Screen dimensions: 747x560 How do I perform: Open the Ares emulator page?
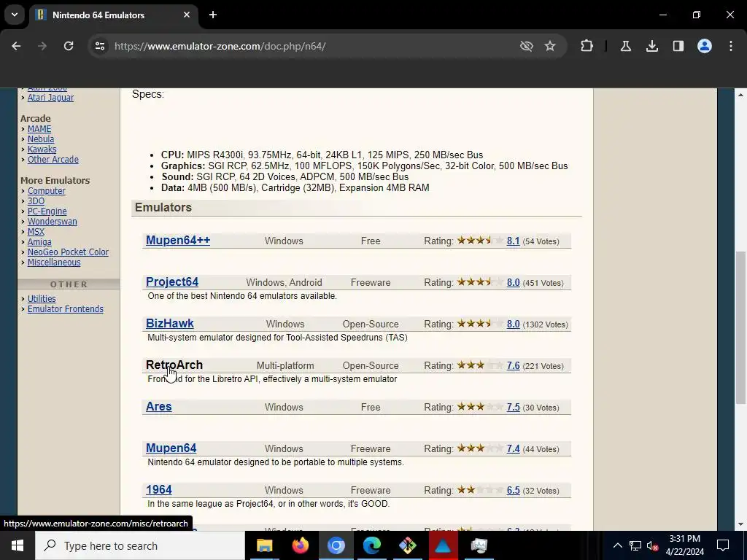pyautogui.click(x=158, y=406)
